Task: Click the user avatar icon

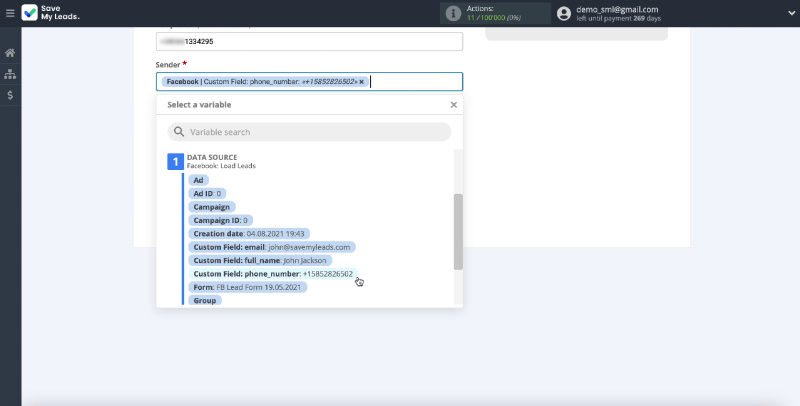Action: 564,13
